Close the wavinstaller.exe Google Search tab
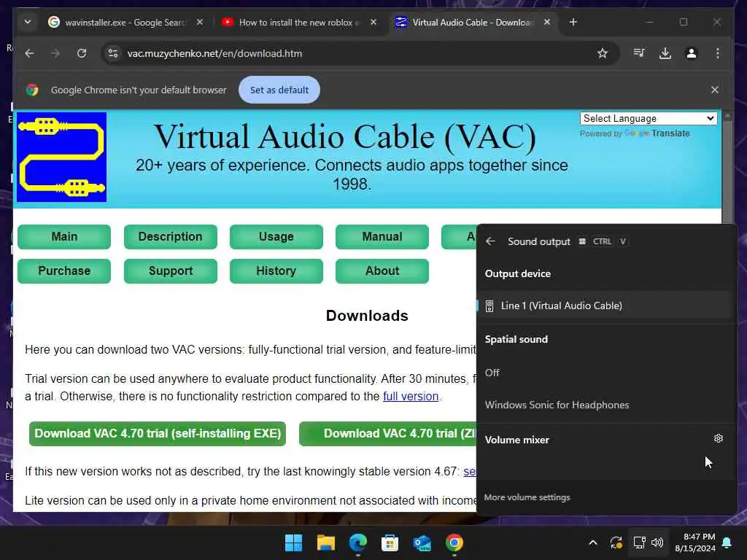 (x=200, y=22)
